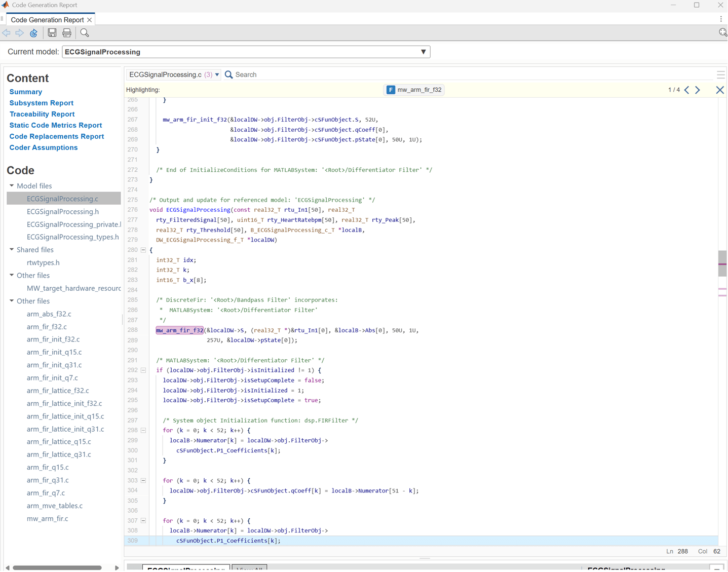Fold the code block at line 280
This screenshot has width=728, height=572.
pos(143,250)
